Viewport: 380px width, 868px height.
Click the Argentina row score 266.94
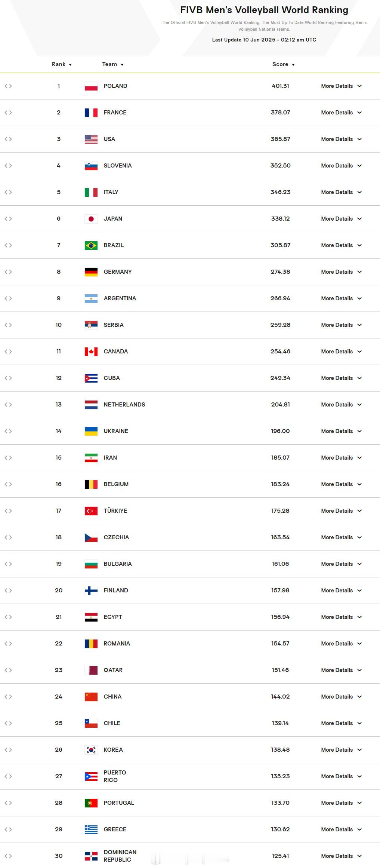click(x=280, y=298)
